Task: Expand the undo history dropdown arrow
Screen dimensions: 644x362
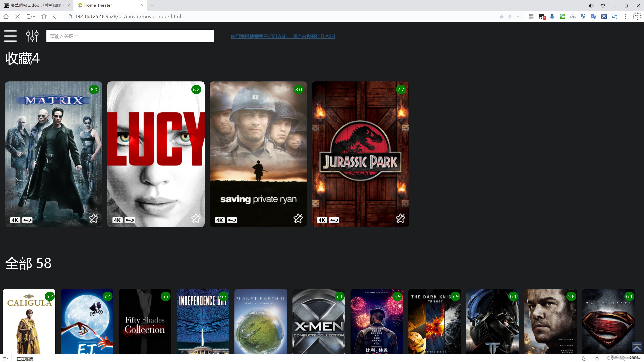Action: [x=34, y=17]
